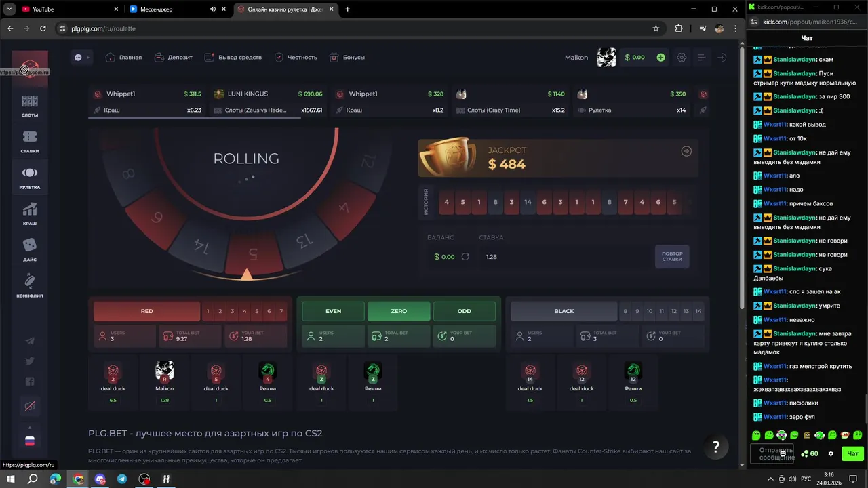Open the Честность page
The image size is (868, 488).
(x=296, y=58)
